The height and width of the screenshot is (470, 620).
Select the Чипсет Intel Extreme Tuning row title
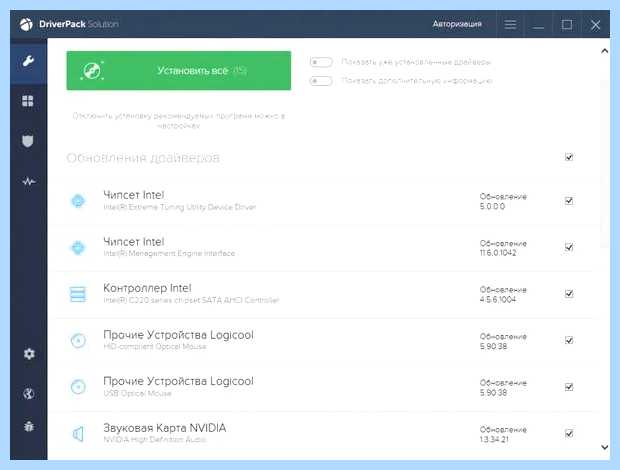134,195
